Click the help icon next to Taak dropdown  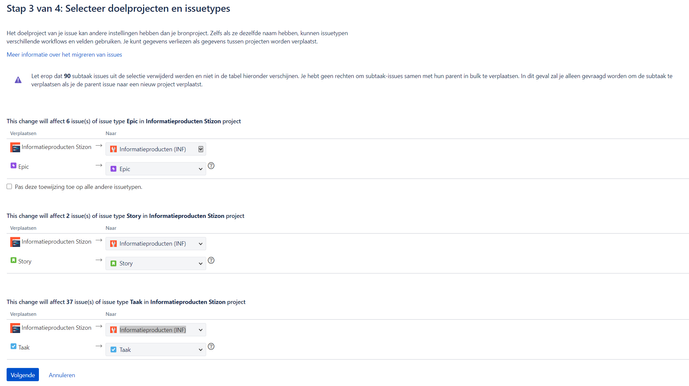click(211, 346)
